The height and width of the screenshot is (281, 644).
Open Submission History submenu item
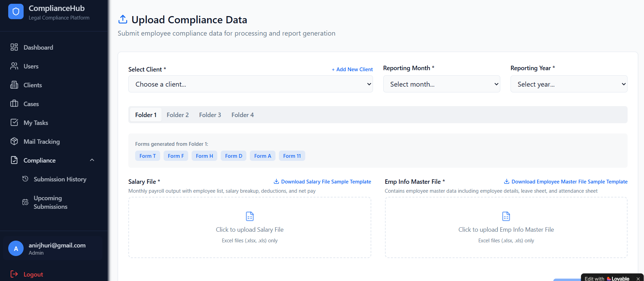pyautogui.click(x=59, y=179)
